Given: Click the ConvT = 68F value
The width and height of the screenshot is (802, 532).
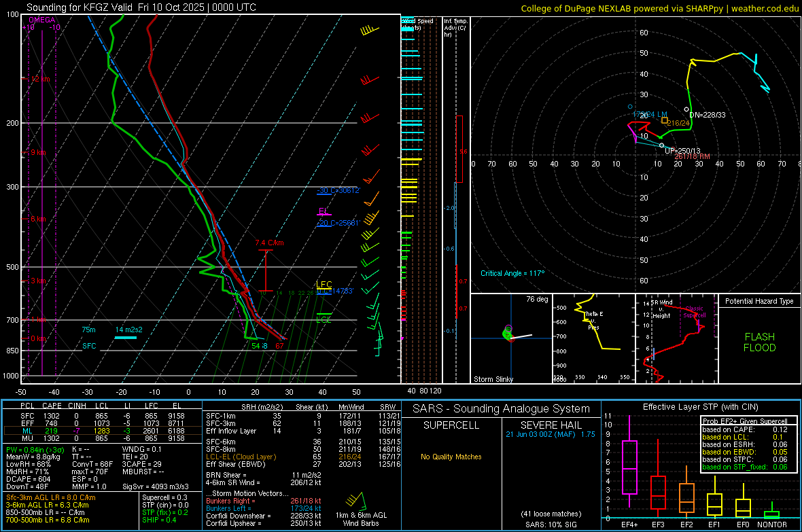Looking at the screenshot, I should point(92,465).
